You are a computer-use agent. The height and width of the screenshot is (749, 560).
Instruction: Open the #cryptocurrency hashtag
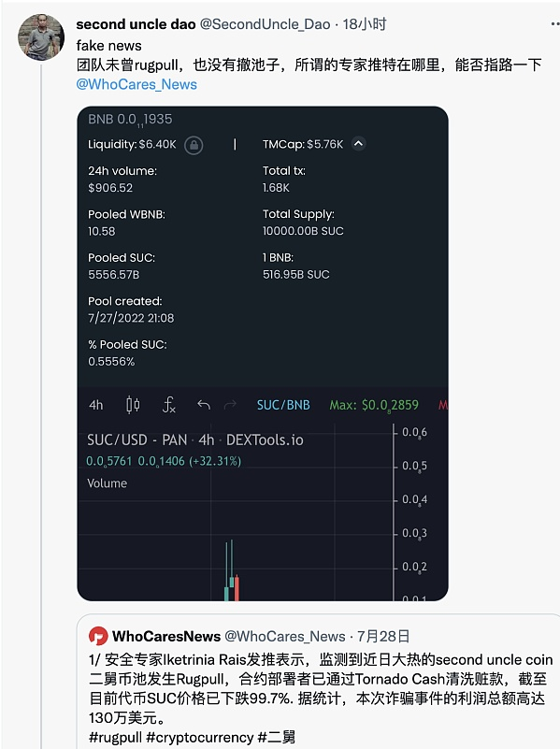click(199, 737)
